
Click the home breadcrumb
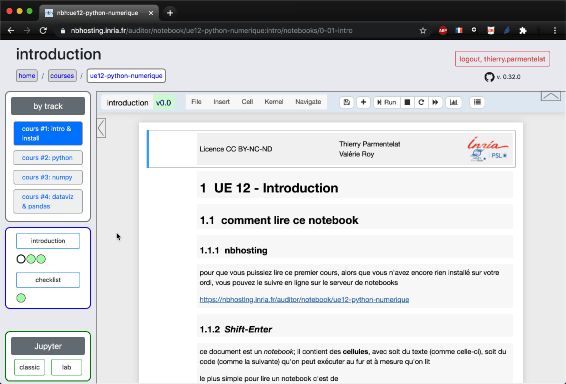click(27, 76)
